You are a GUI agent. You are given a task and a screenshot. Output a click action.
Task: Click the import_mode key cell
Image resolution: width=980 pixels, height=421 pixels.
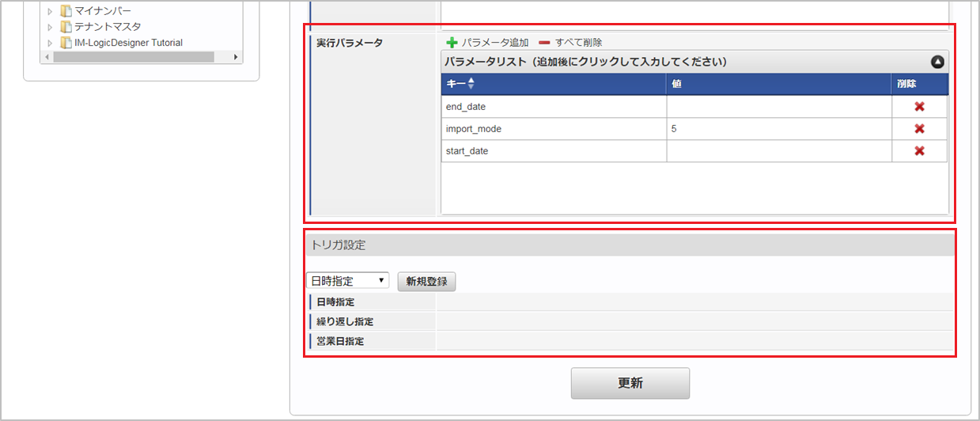click(x=554, y=129)
